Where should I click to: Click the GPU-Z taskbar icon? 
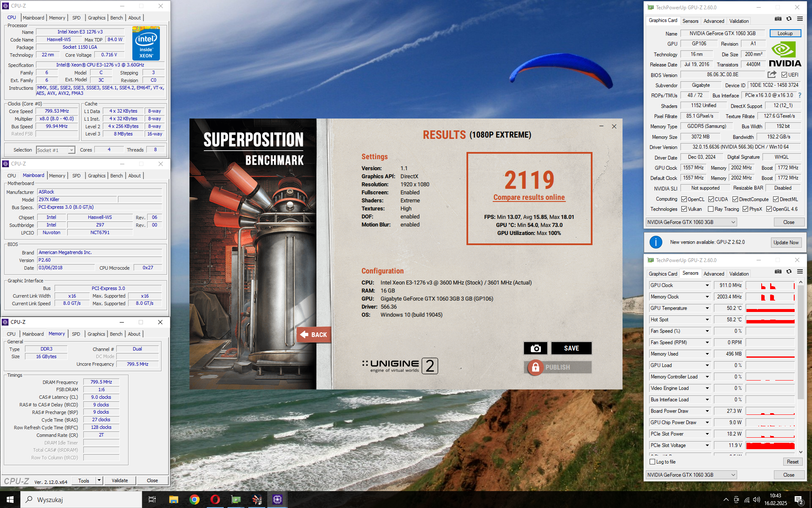coord(236,500)
